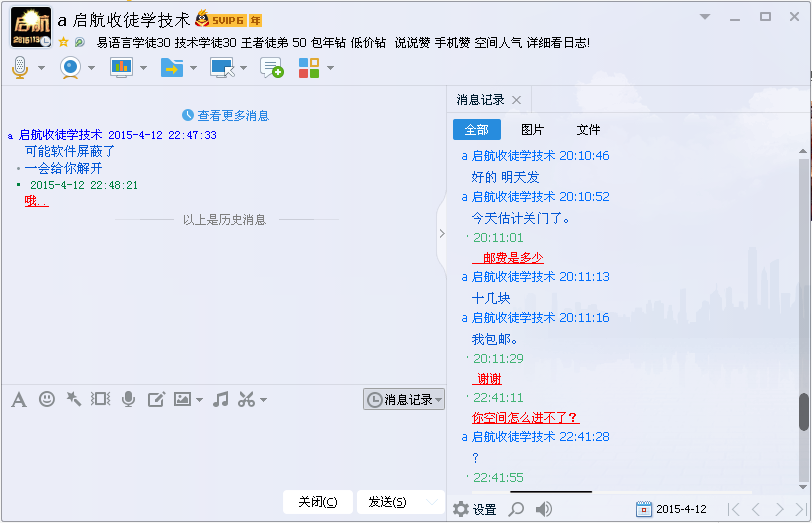This screenshot has width=812, height=523.
Task: Click the yellow star Qzone icon
Action: pyautogui.click(x=64, y=42)
